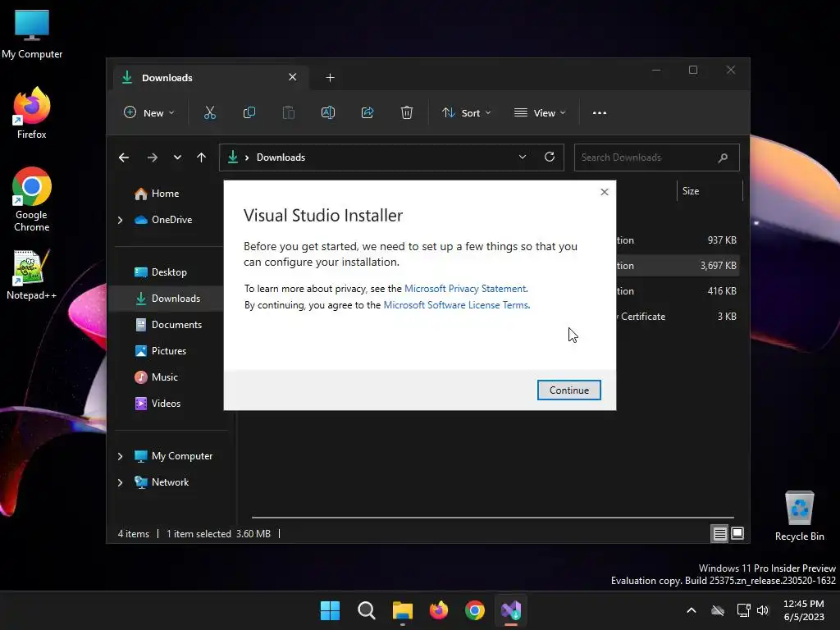Click Chrome in the taskbar

[x=475, y=610]
